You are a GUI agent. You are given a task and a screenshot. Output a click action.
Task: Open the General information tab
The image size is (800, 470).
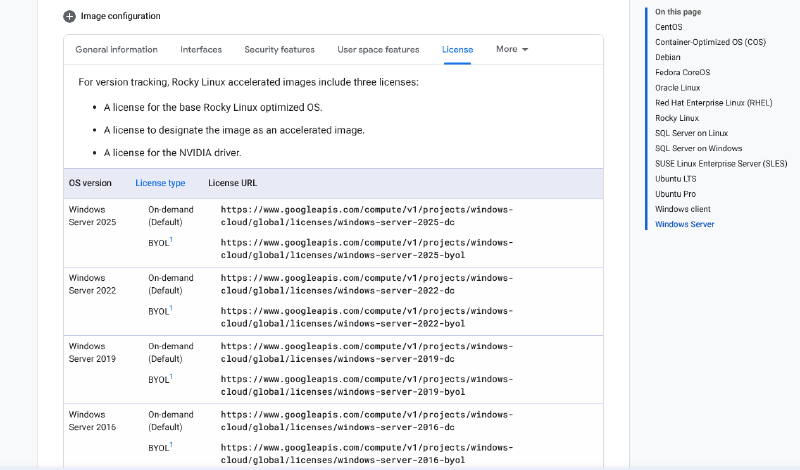point(116,50)
